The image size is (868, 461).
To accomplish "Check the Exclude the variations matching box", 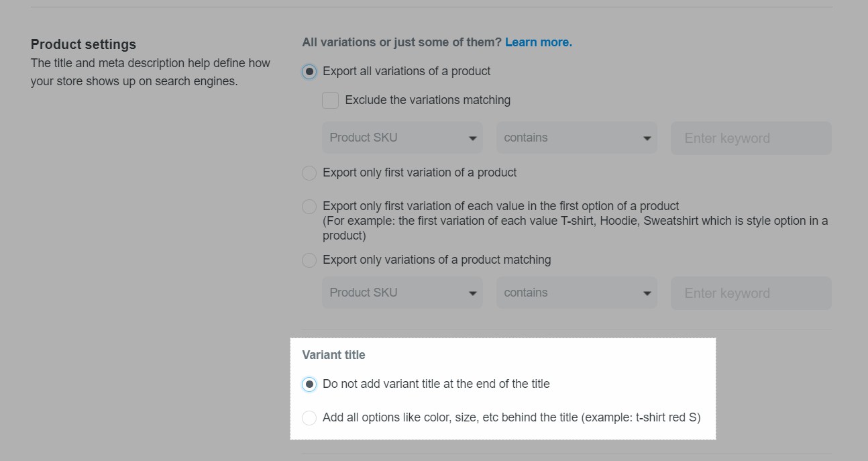I will [330, 101].
